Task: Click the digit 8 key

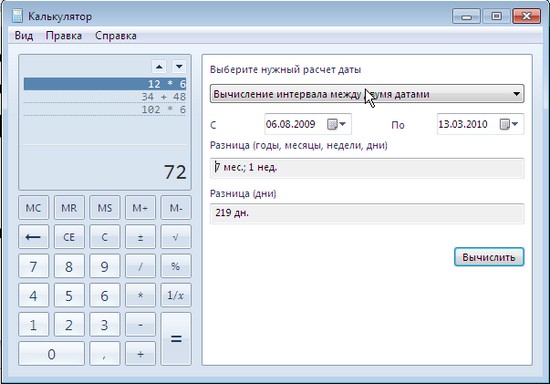Action: 69,266
